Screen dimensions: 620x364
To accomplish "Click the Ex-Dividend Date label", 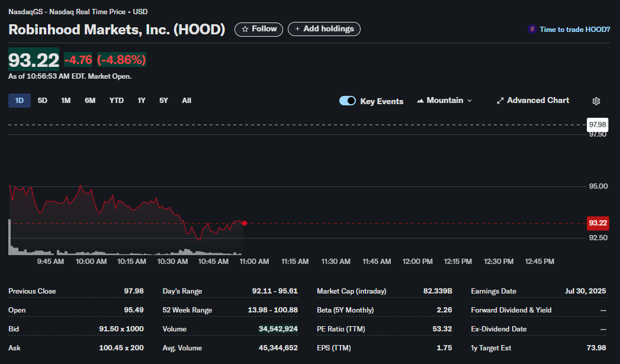I will pyautogui.click(x=499, y=329).
